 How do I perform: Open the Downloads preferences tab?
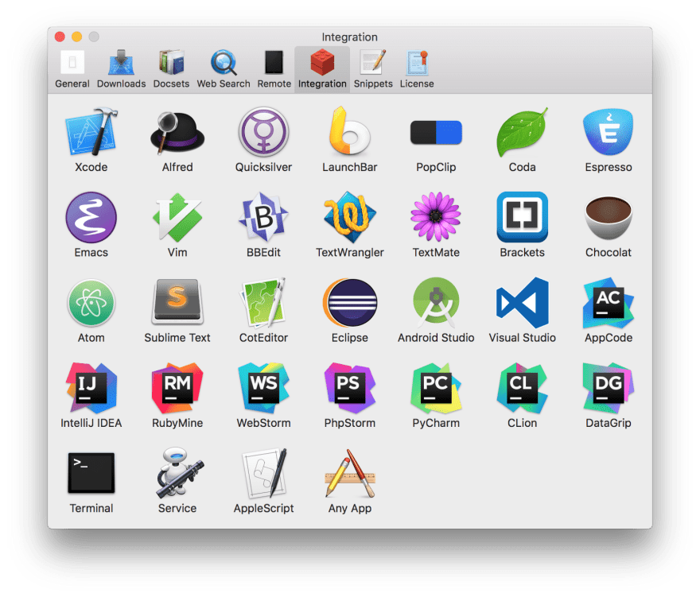[121, 69]
